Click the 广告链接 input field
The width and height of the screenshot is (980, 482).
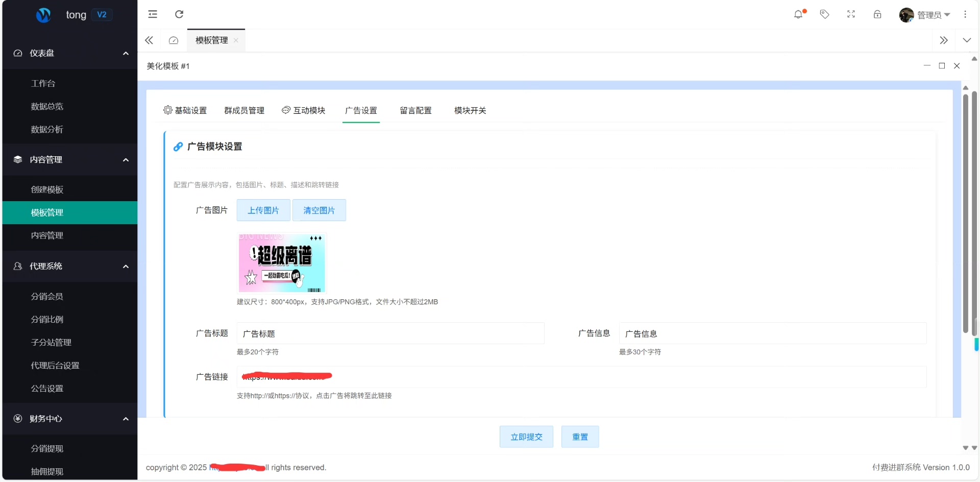click(582, 377)
